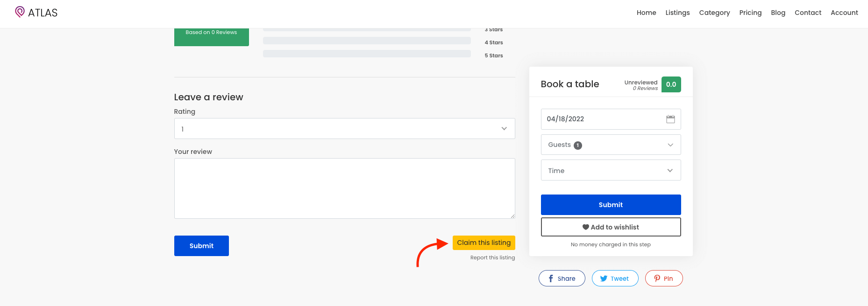The image size is (868, 306).
Task: Open the Contact page
Action: 808,13
